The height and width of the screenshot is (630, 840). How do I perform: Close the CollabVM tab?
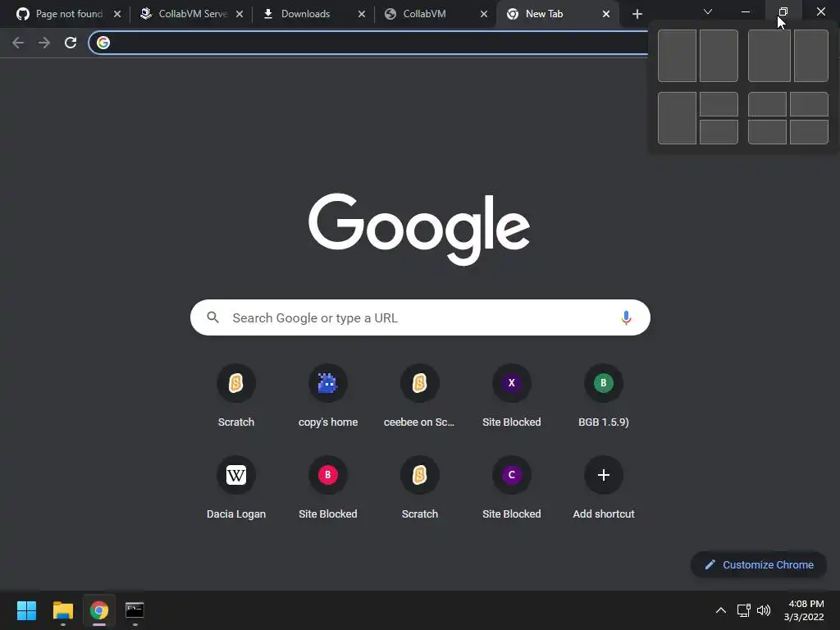click(484, 14)
